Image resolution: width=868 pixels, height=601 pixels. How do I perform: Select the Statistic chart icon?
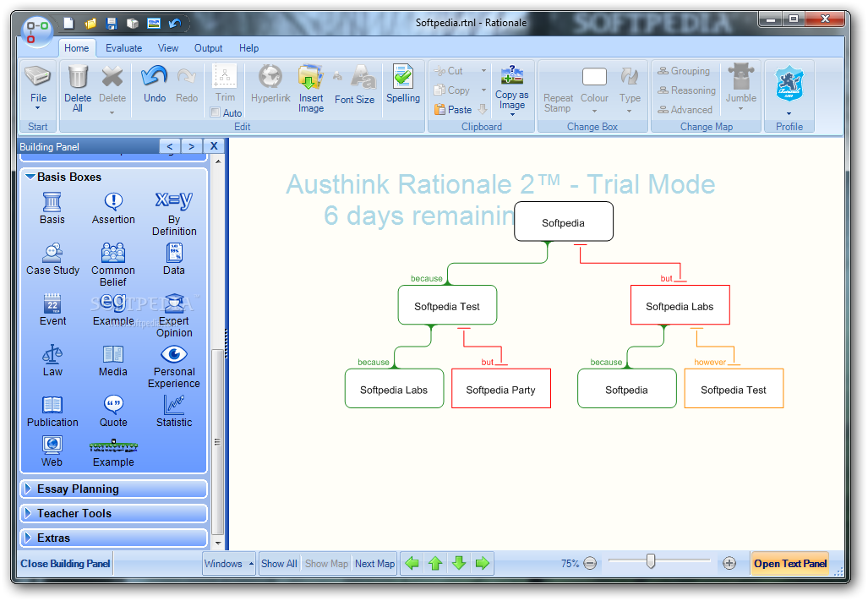(174, 405)
